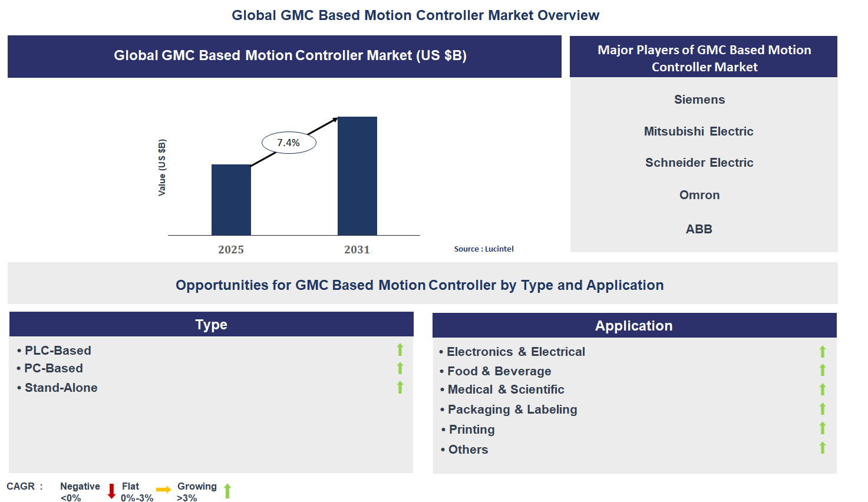
Task: Click the green Growing arrow in the CAGR legend
Action: tap(227, 491)
